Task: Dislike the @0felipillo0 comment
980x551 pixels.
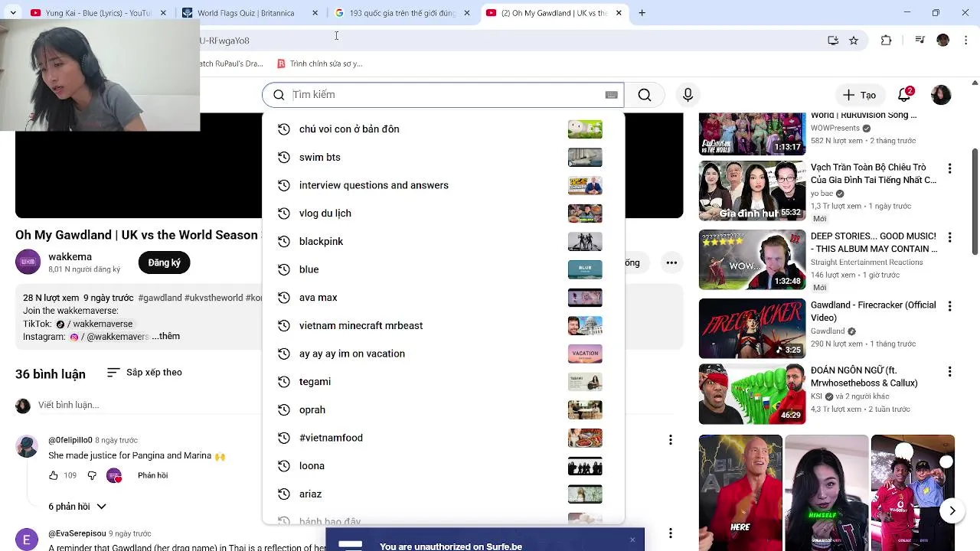Action: (92, 475)
